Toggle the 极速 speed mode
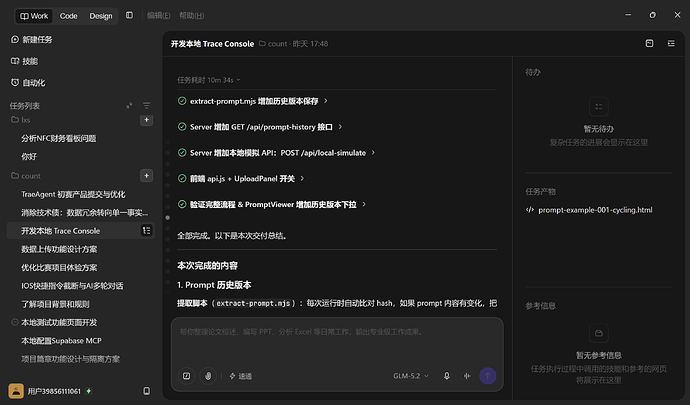 240,376
